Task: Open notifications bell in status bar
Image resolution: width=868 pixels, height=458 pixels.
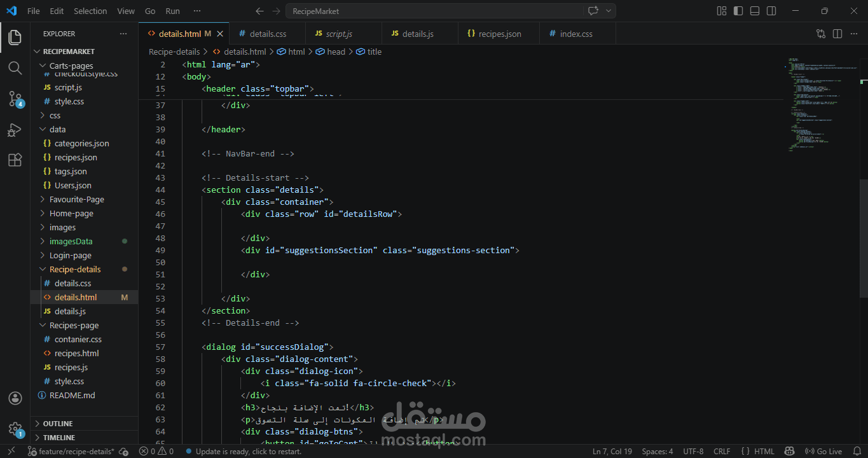Action: 856,451
